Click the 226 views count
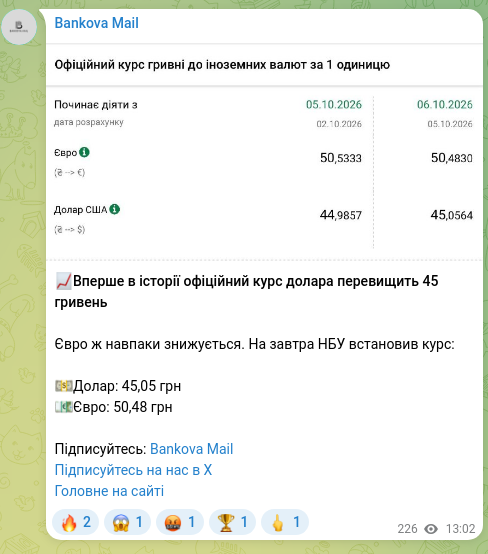 coord(407,529)
